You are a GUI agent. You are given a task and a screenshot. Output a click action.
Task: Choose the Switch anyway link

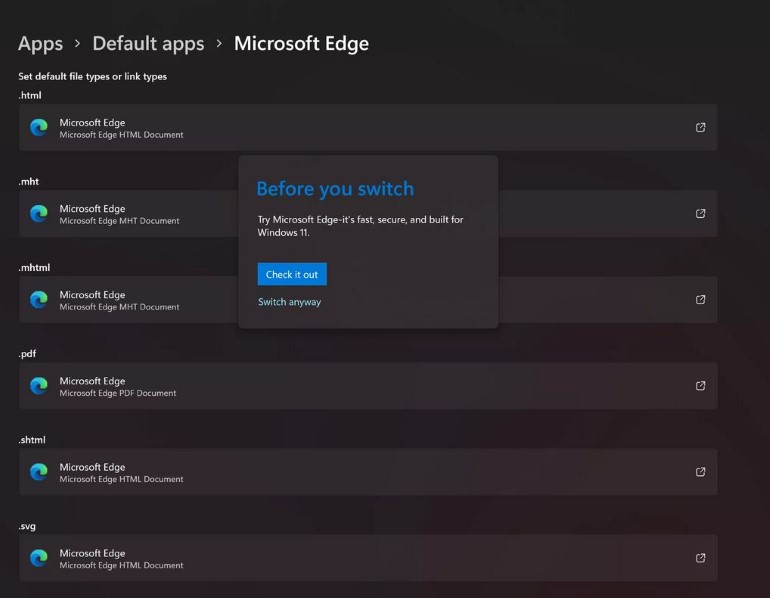coord(289,302)
